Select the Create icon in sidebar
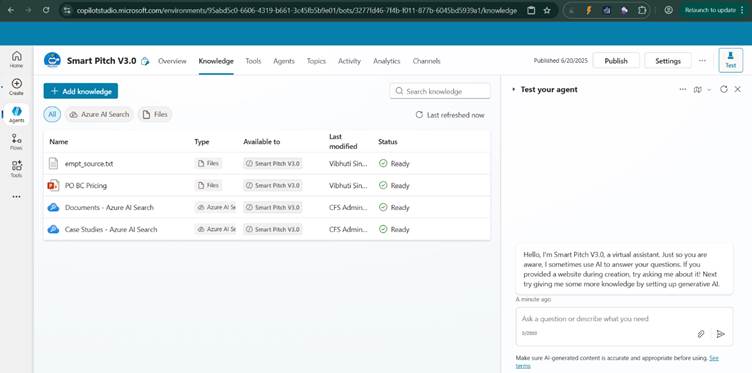752x373 pixels. pyautogui.click(x=16, y=87)
